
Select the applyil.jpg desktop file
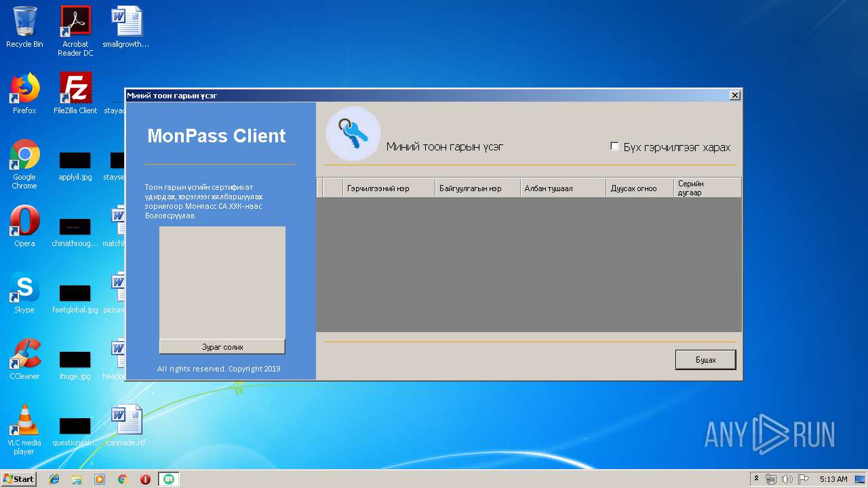coord(75,166)
